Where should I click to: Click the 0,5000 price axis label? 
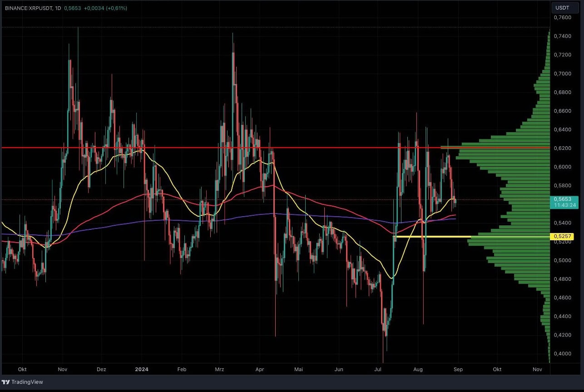562,260
